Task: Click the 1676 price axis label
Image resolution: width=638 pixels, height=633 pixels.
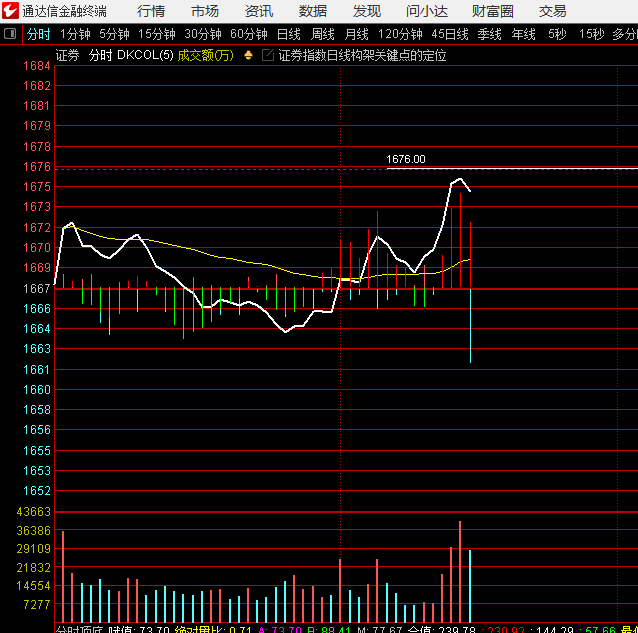Action: point(37,167)
